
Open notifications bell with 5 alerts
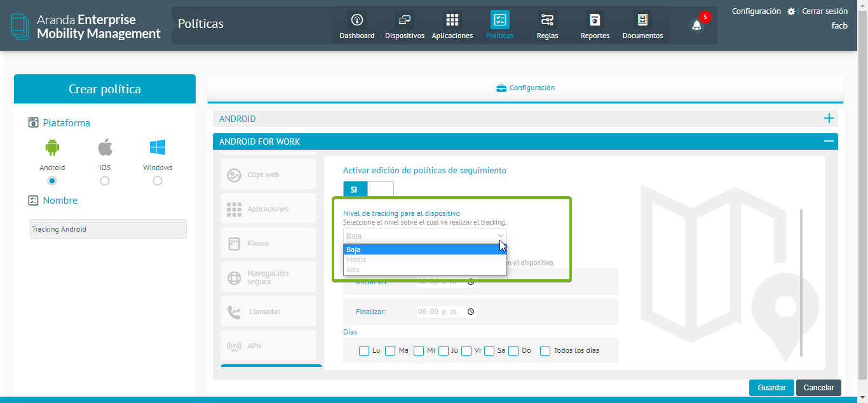[x=697, y=25]
